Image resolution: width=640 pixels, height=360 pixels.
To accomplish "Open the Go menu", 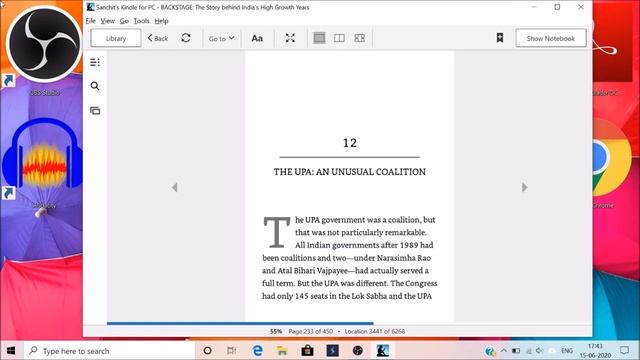I will (124, 21).
